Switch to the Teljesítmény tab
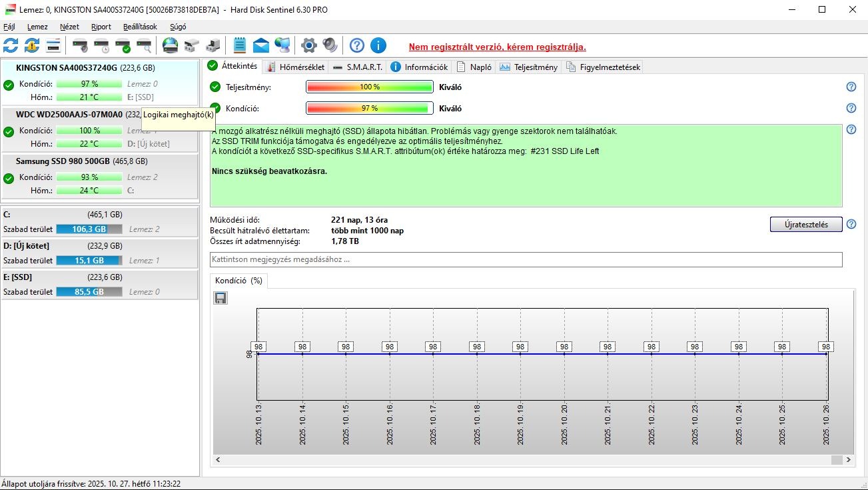This screenshot has height=490, width=868. pyautogui.click(x=528, y=67)
